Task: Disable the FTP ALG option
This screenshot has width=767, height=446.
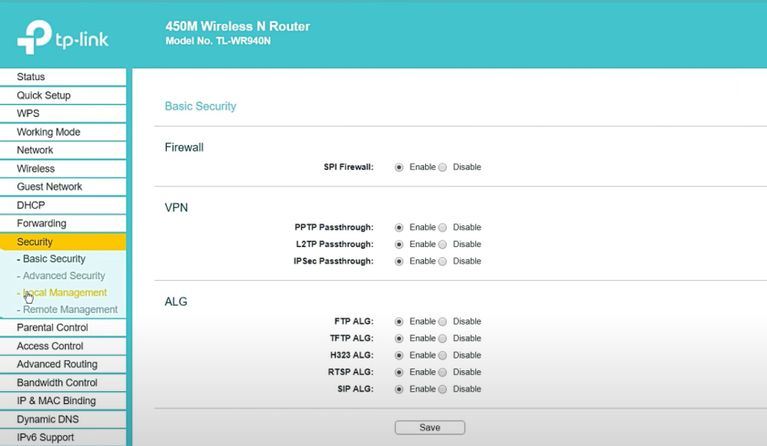Action: [x=443, y=322]
